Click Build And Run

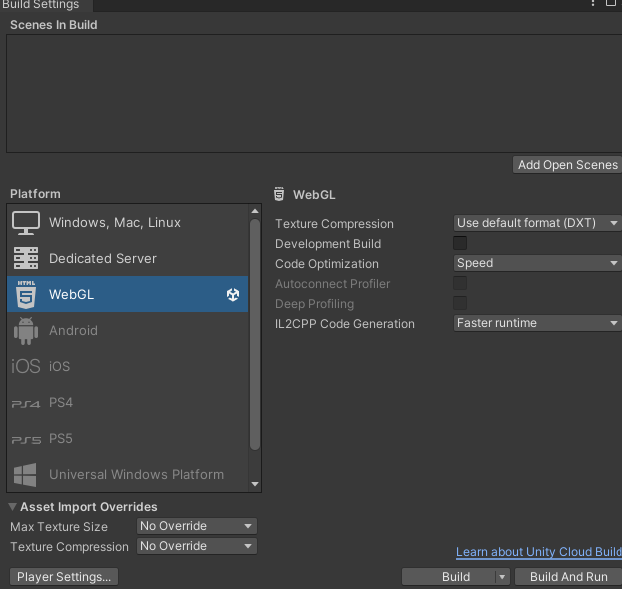pos(568,577)
